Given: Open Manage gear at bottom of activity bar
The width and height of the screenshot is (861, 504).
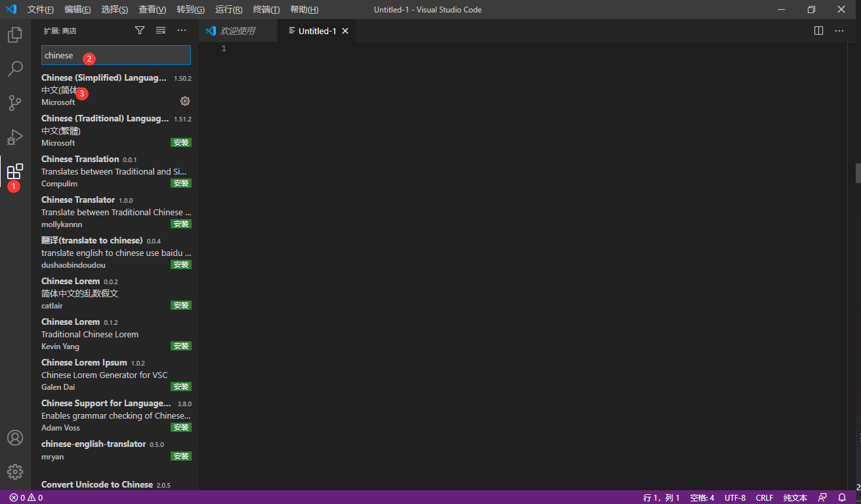Looking at the screenshot, I should (15, 472).
